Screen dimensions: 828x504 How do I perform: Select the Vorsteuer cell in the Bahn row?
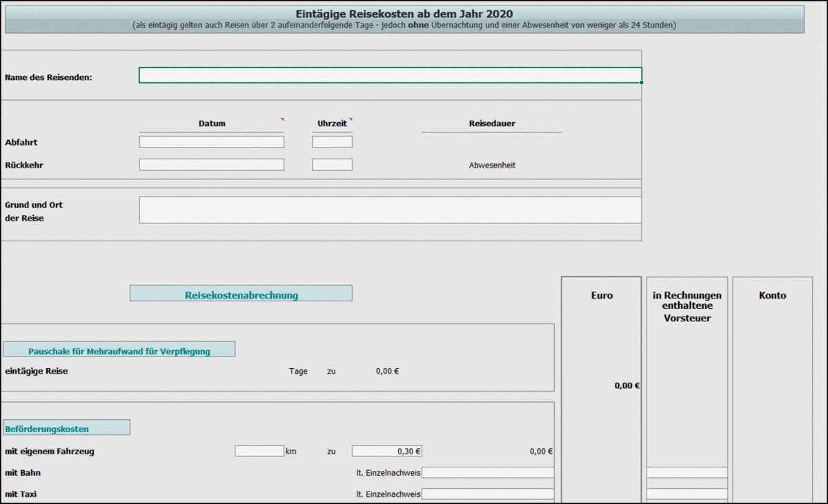point(687,473)
